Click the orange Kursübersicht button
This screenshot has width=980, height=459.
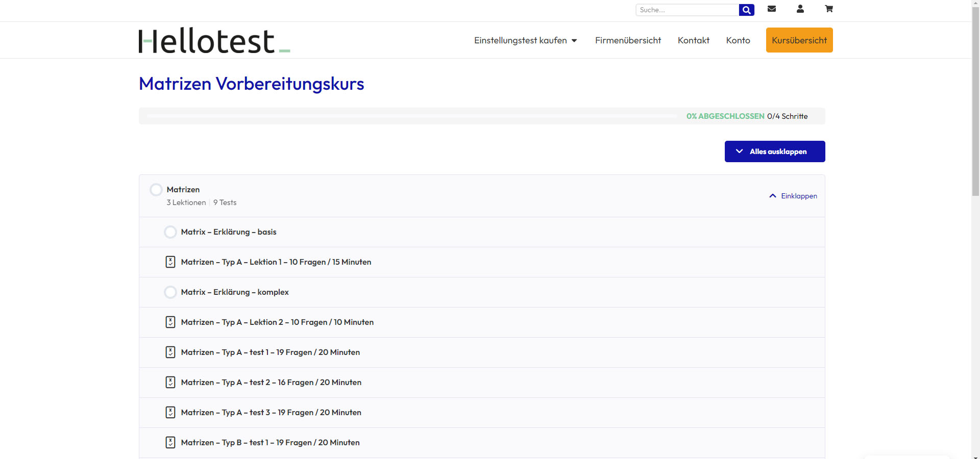pos(799,40)
